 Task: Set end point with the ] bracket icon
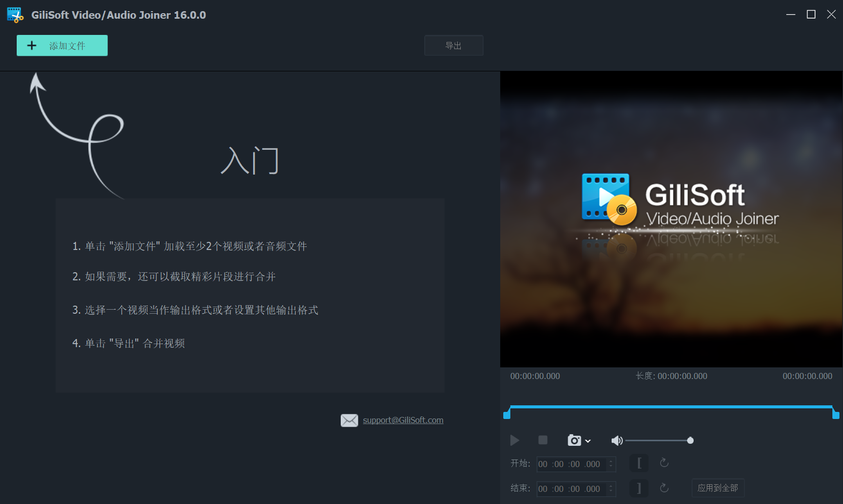[639, 488]
